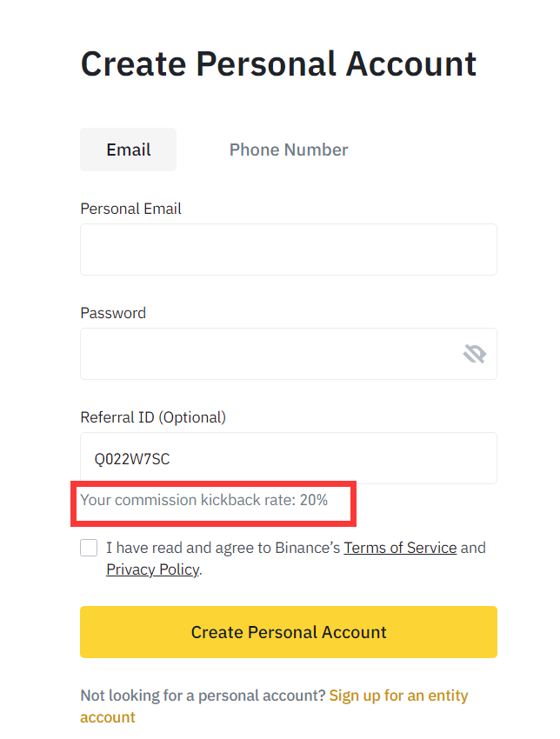560x739 pixels.
Task: Focus the Personal Email input field
Action: (x=289, y=250)
